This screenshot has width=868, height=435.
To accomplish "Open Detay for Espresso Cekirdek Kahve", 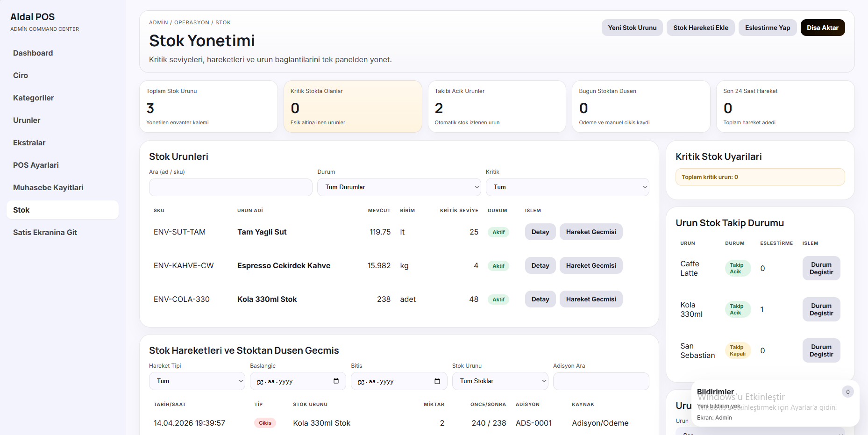I will [x=540, y=265].
